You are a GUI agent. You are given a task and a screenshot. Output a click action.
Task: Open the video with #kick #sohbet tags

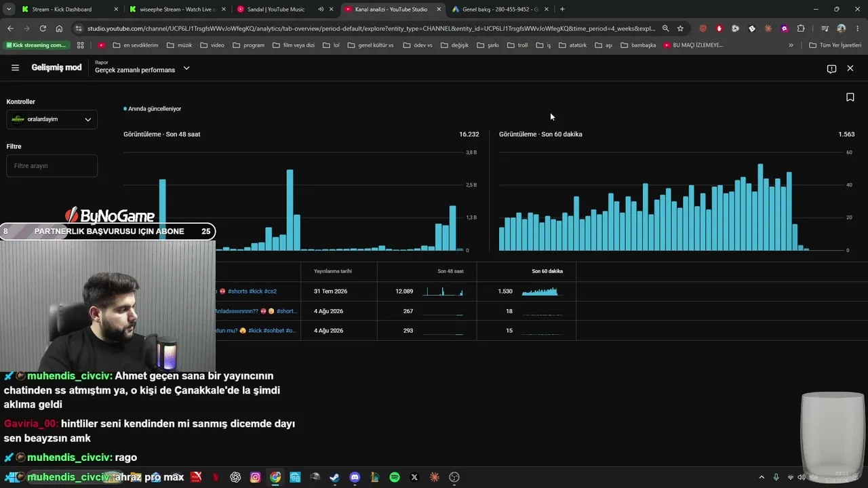(256, 331)
